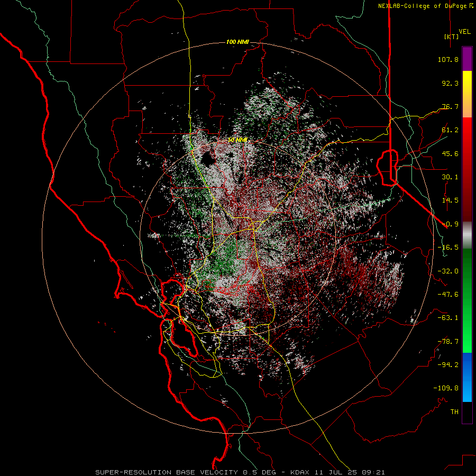Screen dimensions: 476x476
Task: Click the 30.1 velocity scale value
Action: point(450,177)
